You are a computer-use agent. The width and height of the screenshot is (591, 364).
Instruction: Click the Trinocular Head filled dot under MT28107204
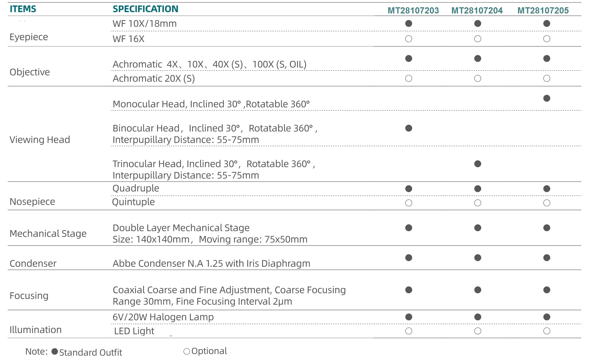point(477,164)
